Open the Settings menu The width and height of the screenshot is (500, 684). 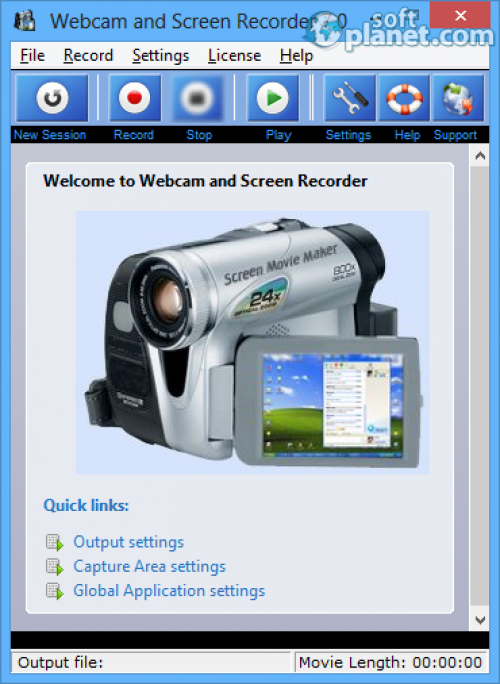(x=161, y=56)
